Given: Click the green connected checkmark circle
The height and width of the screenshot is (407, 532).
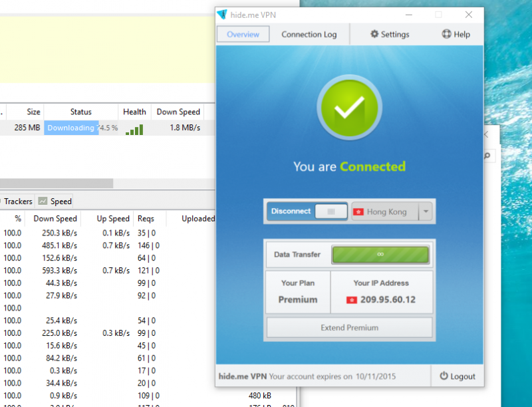Looking at the screenshot, I should [350, 108].
